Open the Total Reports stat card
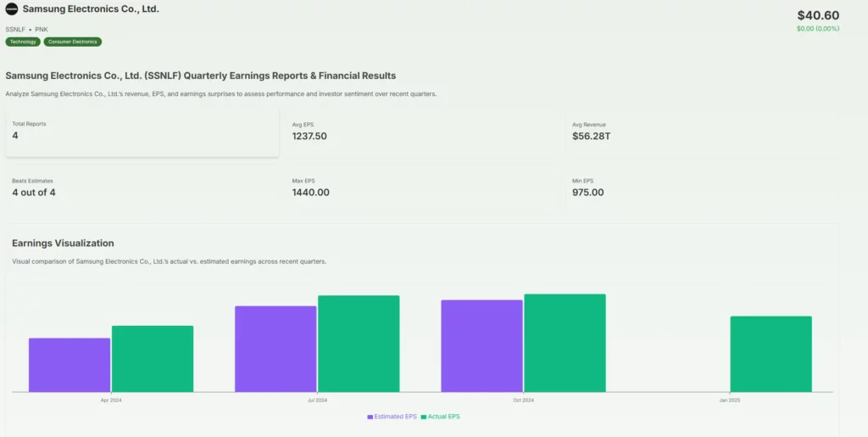The height and width of the screenshot is (437, 868). click(142, 132)
